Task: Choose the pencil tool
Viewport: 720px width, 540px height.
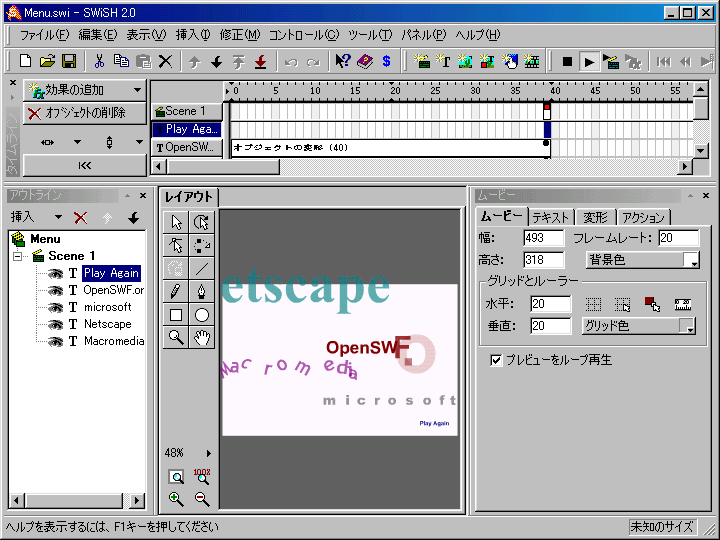Action: pos(176,291)
